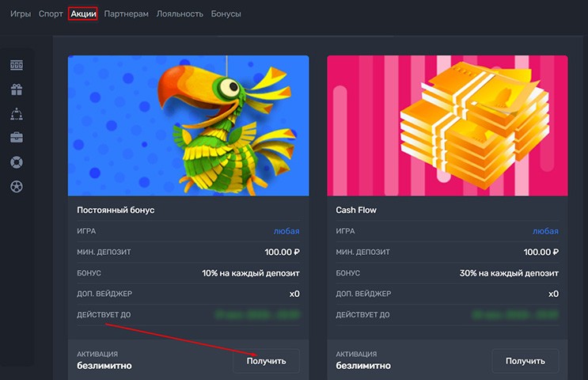588x380 pixels.
Task: Open the Игры menu item
Action: click(x=21, y=13)
